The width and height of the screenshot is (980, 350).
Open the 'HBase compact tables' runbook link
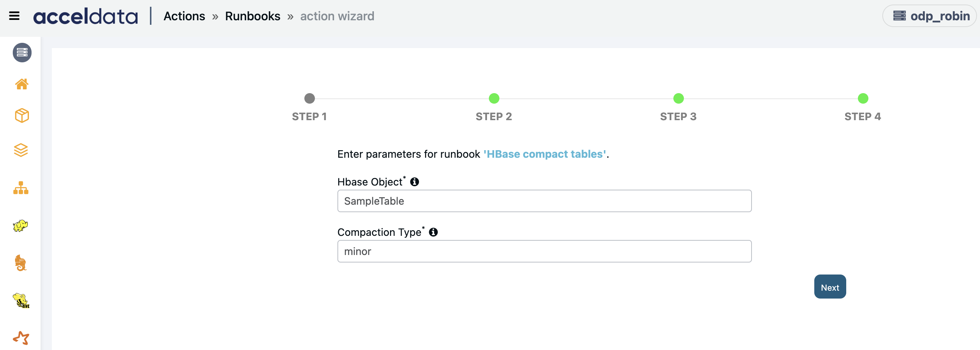coord(545,154)
